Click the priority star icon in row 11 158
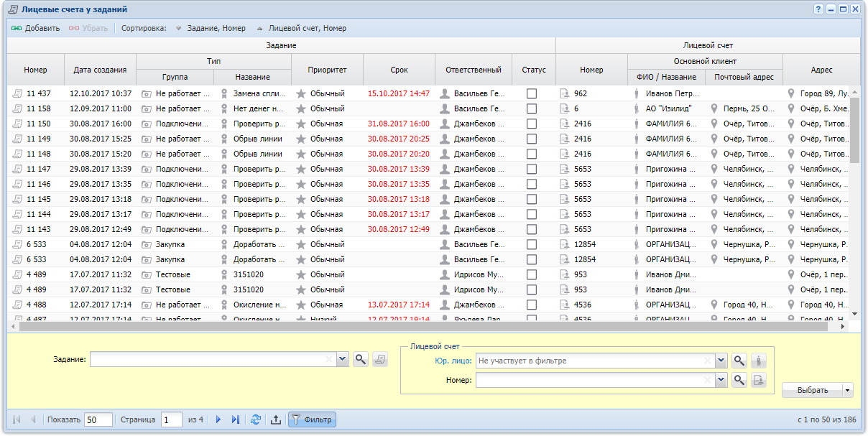 coord(301,108)
